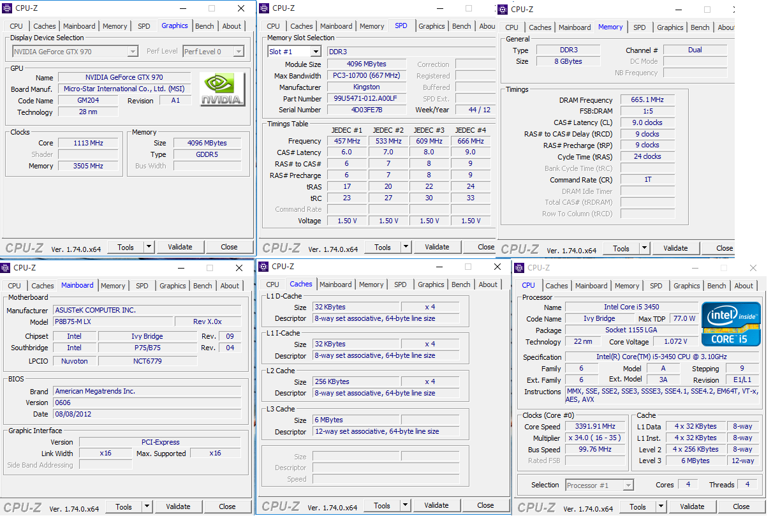
Task: Click the GPU Name field NVIDIA GeForce GTX 970
Action: [124, 77]
